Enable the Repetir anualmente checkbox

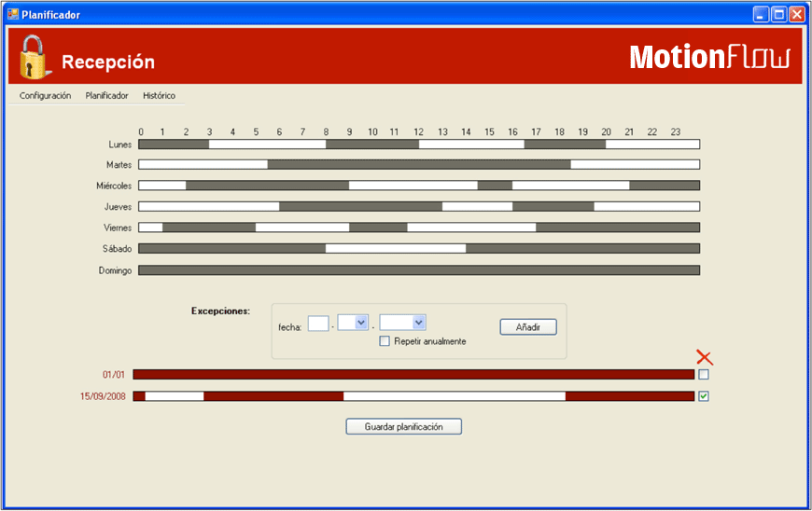click(385, 341)
